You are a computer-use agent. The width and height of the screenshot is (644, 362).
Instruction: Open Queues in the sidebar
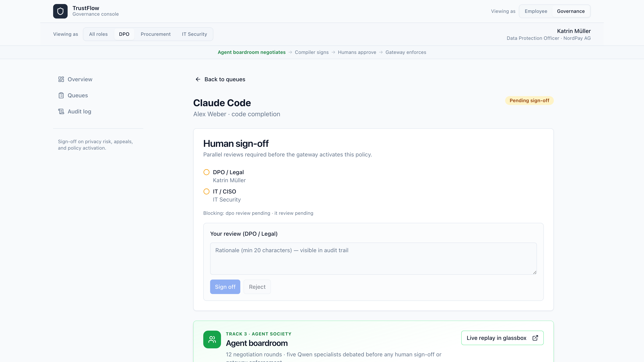98,96
